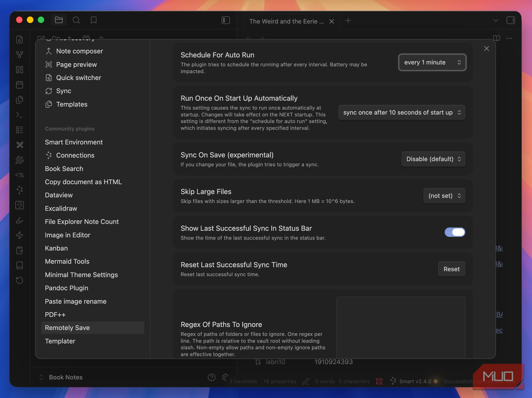Click the Reset sync time button
The height and width of the screenshot is (398, 532).
(451, 269)
